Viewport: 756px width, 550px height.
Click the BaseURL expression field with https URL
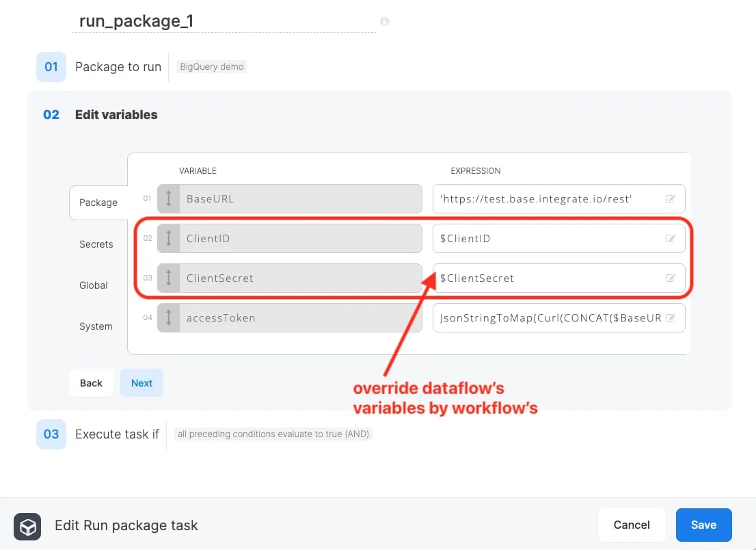click(559, 199)
